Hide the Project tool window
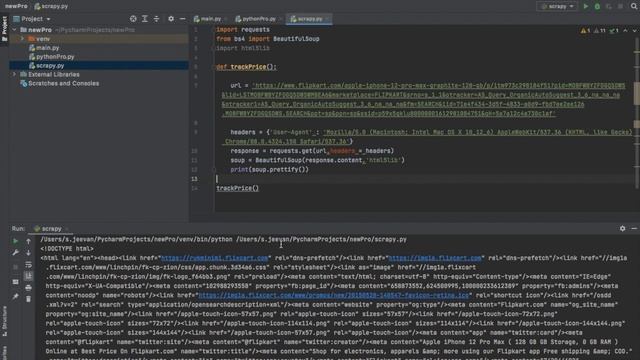The image size is (640, 360). tap(182, 19)
